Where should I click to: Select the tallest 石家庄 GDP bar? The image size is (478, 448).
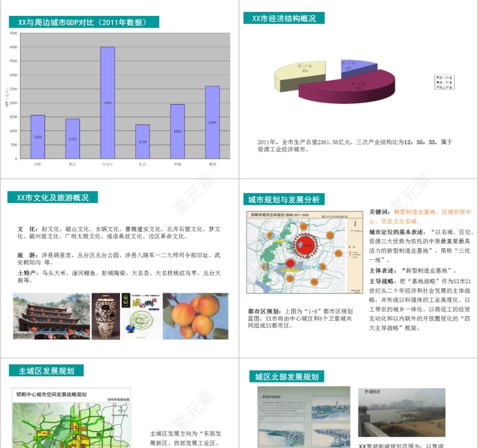point(108,103)
